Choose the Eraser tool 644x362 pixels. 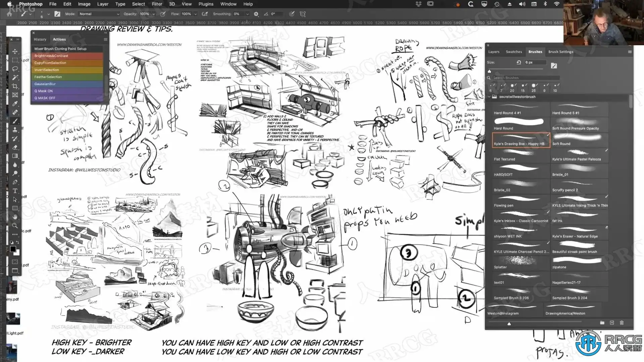(x=15, y=147)
